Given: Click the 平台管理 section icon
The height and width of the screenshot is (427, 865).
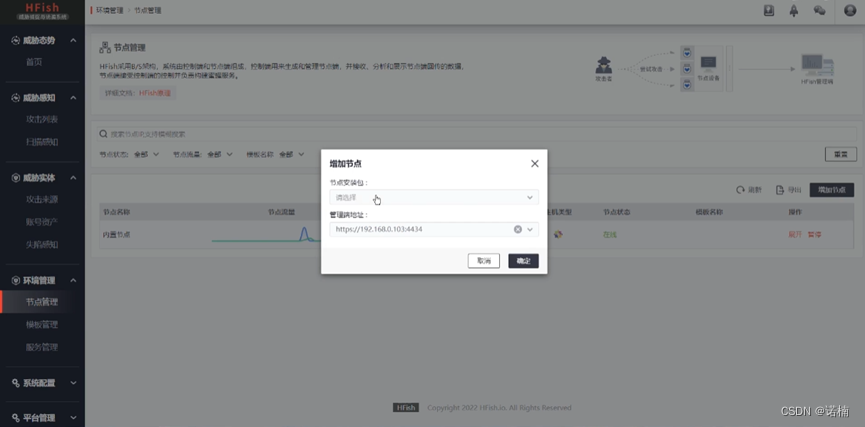Looking at the screenshot, I should (15, 418).
